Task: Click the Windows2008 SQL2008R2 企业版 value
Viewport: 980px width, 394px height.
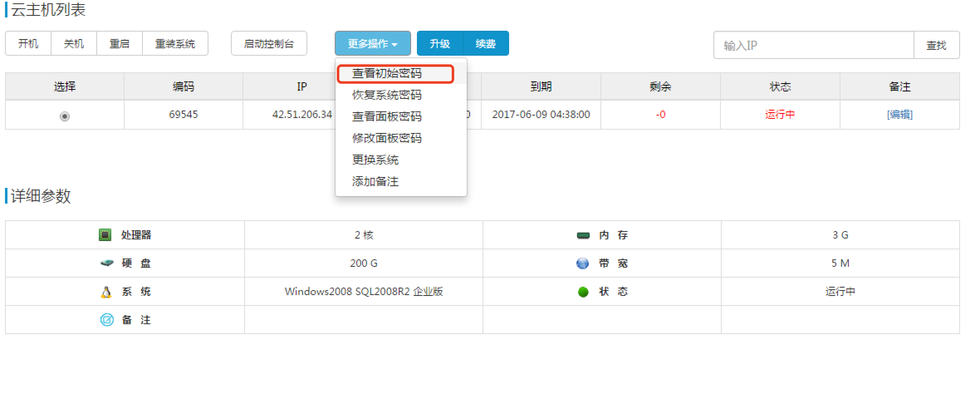Action: pos(364,291)
